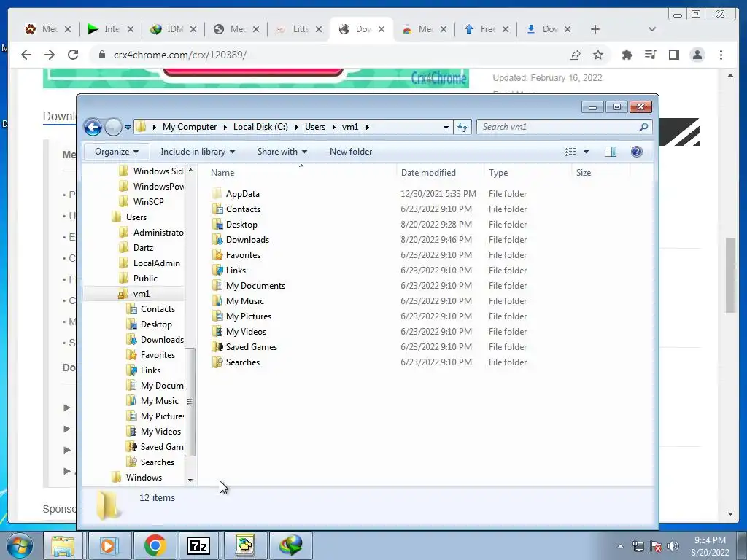Reload the Chrome page
The image size is (747, 560).
73,55
